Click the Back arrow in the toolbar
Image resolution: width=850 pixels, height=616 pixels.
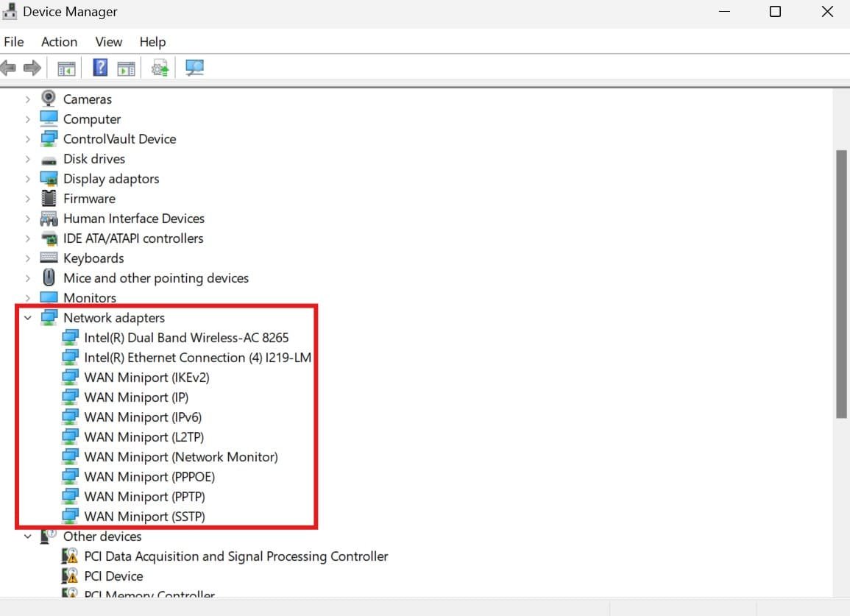(9, 68)
